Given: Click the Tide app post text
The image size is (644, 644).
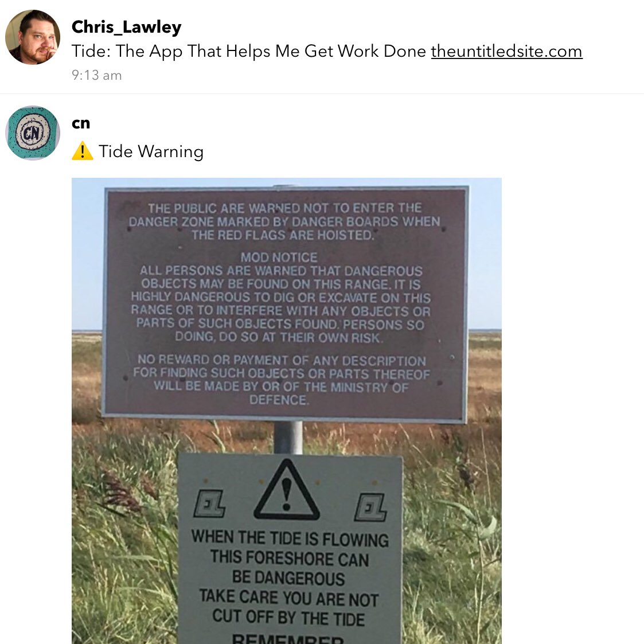Looking at the screenshot, I should (x=249, y=52).
